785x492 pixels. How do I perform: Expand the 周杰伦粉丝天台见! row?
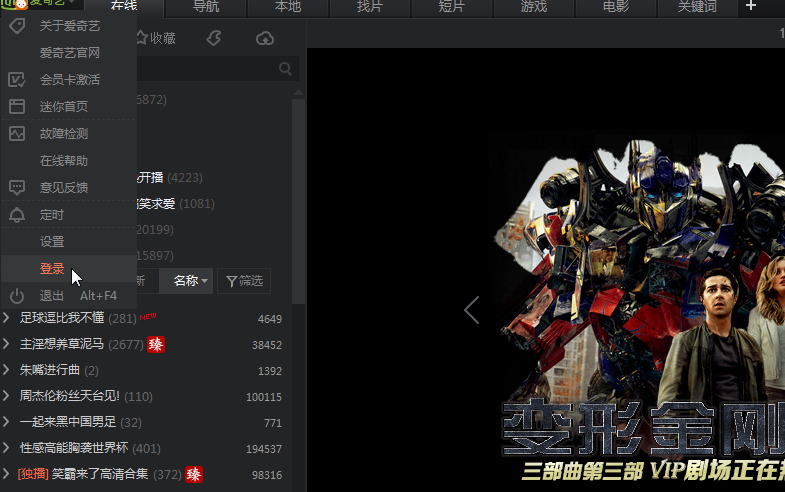click(6, 396)
